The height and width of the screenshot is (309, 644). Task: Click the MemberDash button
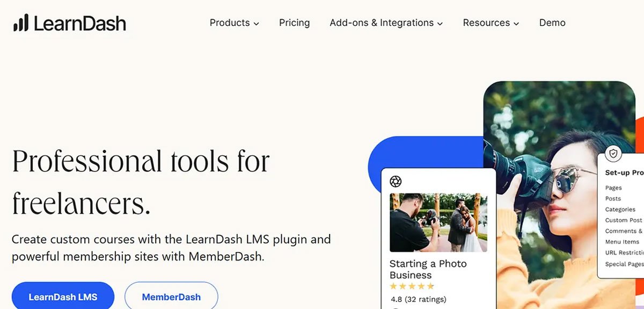[171, 297]
